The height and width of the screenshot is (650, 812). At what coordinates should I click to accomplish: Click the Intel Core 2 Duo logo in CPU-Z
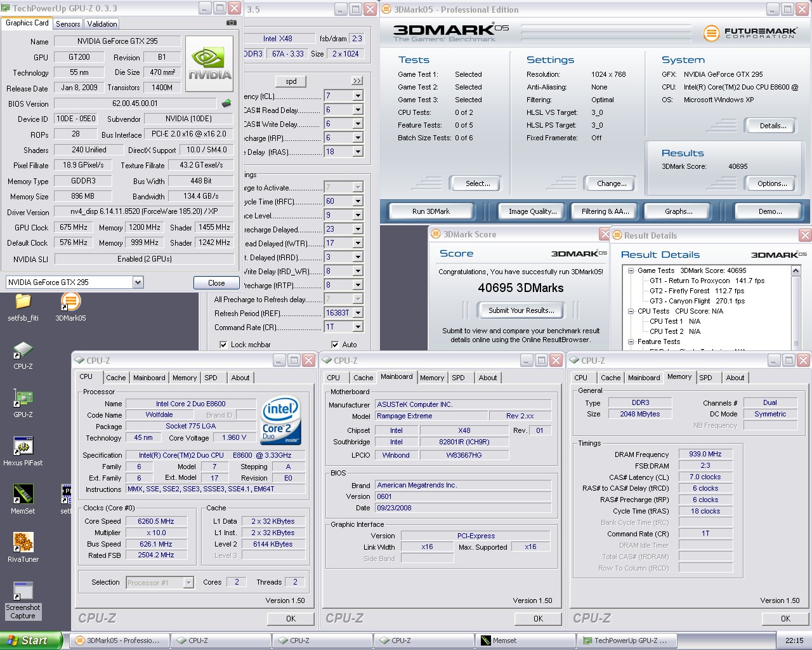point(280,421)
